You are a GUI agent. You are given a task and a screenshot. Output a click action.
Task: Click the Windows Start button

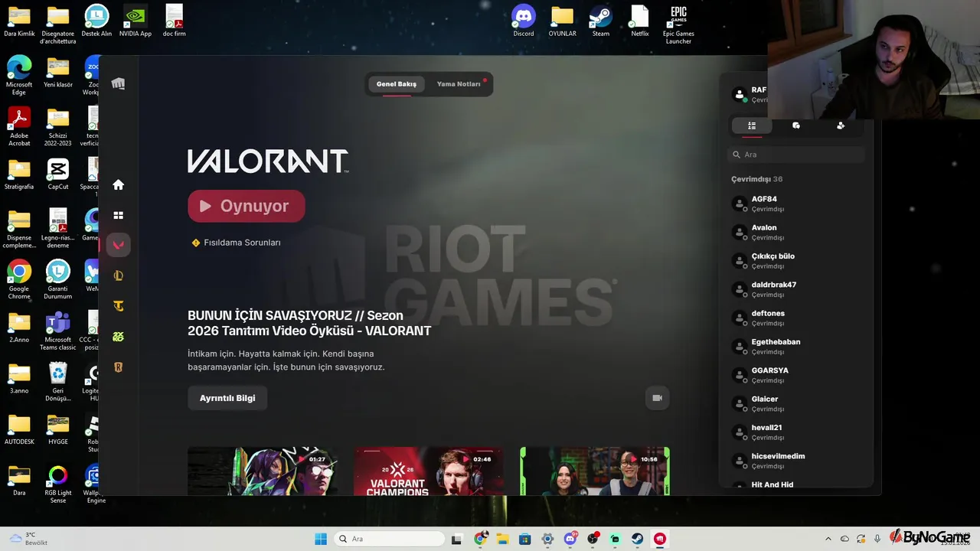[x=321, y=539]
